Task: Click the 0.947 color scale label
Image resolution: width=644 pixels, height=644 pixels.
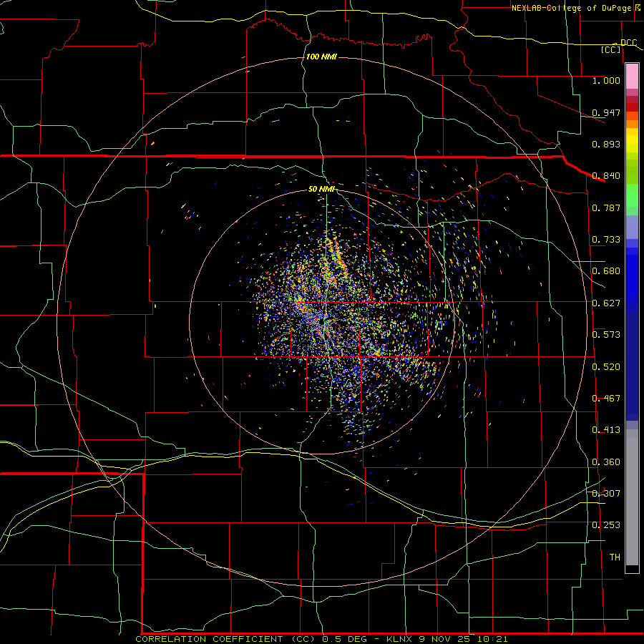Action: pyautogui.click(x=606, y=112)
